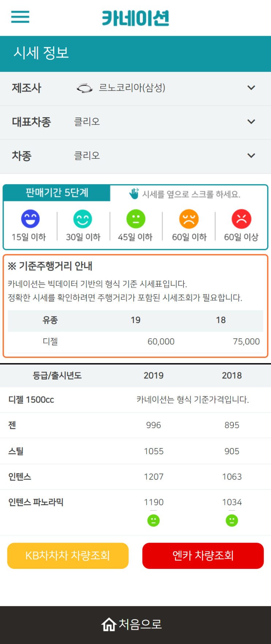Viewport: 271px width, 644px height.
Task: Select the blue 15일 이하 smiley face
Action: click(x=30, y=219)
